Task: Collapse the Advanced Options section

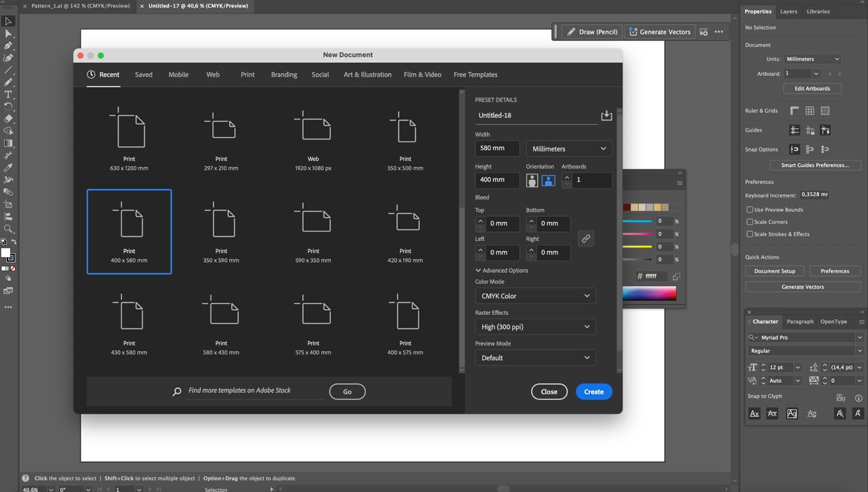Action: pos(479,270)
